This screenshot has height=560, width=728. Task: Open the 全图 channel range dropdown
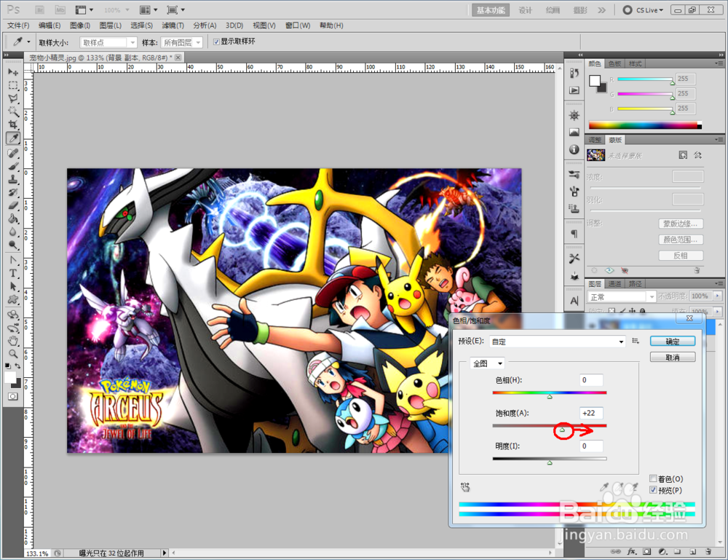click(x=487, y=363)
